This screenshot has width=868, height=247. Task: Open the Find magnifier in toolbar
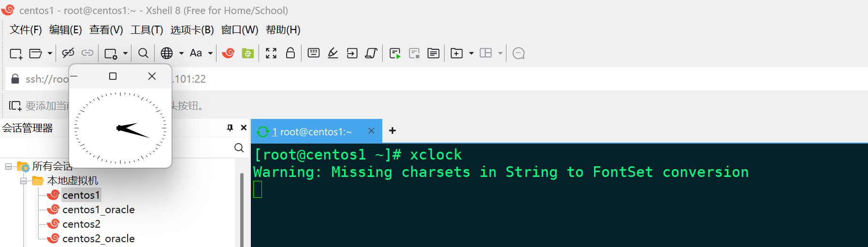(143, 53)
